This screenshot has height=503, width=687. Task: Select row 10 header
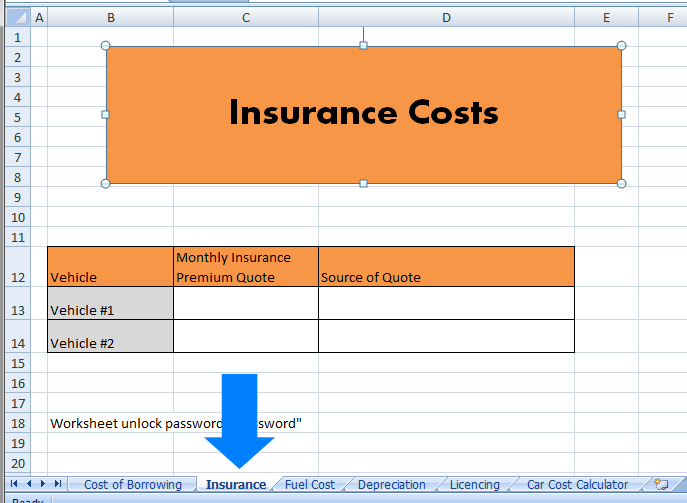18,217
